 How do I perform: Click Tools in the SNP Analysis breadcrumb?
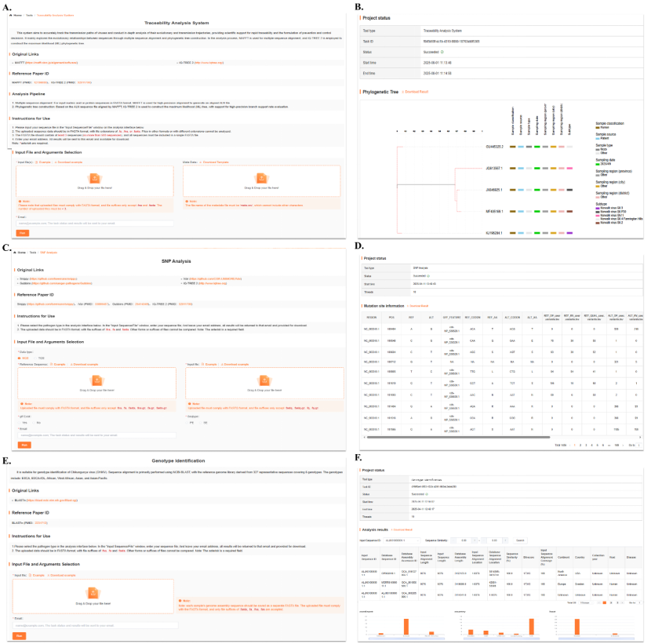click(32, 253)
